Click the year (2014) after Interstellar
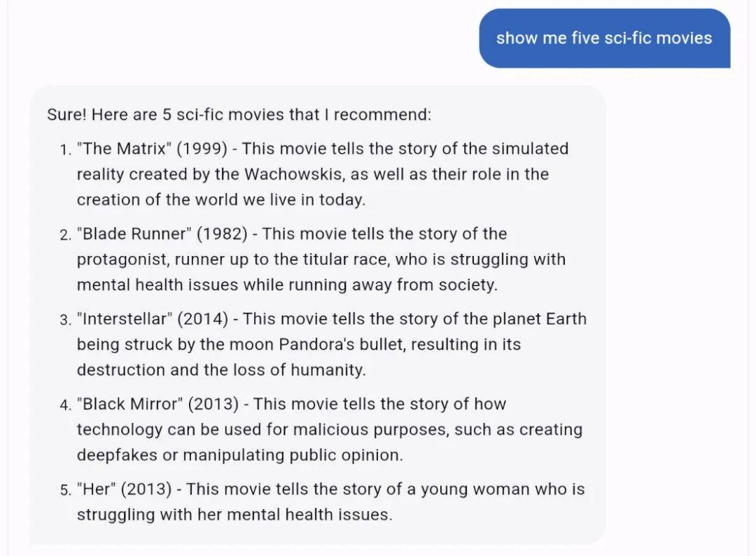Screen dimensions: 756x556 pos(203,319)
